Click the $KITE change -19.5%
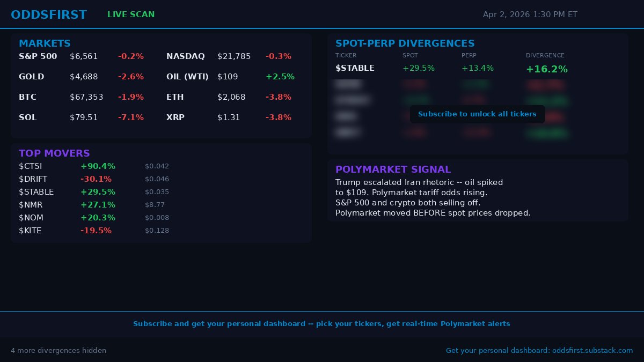 [96, 231]
